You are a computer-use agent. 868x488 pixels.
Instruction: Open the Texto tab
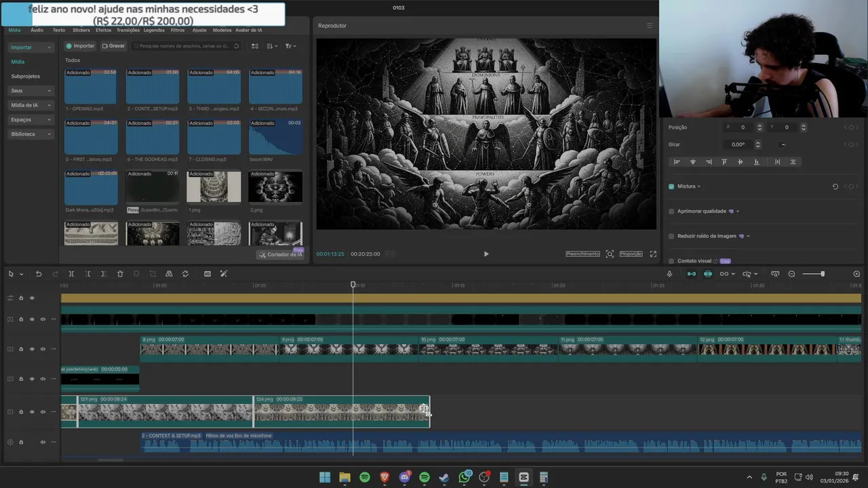tap(59, 30)
